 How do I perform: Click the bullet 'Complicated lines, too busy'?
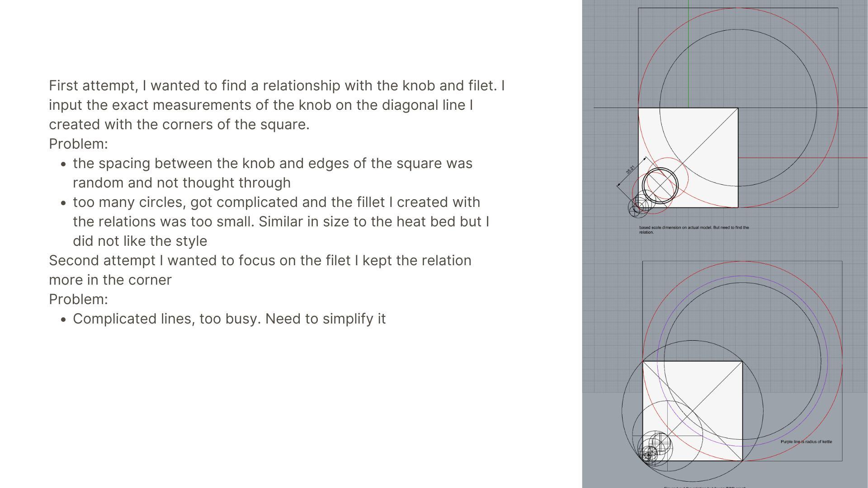(229, 319)
